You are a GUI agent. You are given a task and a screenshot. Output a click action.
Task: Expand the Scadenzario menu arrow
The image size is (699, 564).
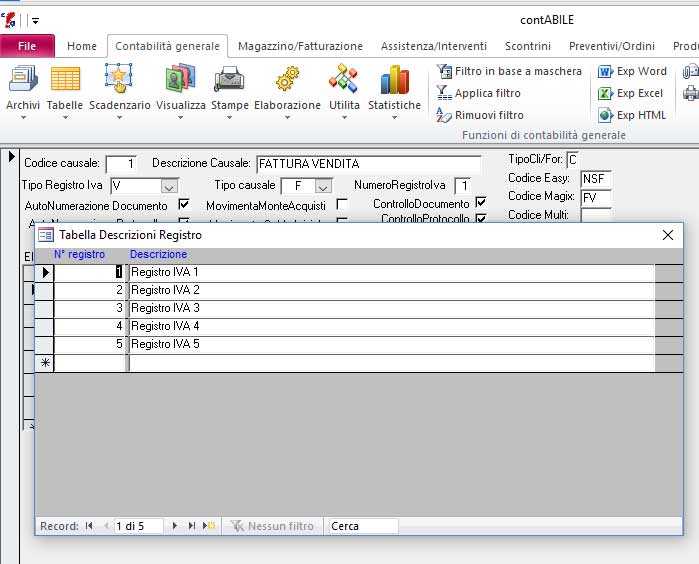pos(119,117)
